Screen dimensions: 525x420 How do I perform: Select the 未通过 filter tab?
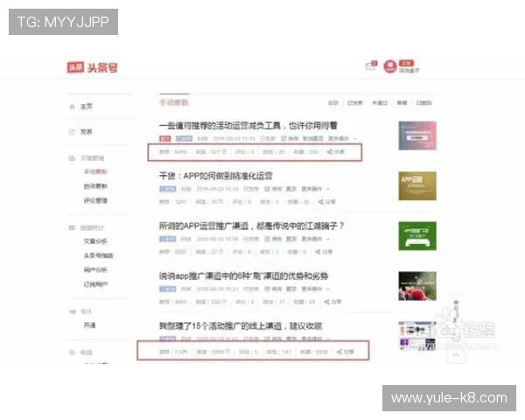[x=380, y=103]
